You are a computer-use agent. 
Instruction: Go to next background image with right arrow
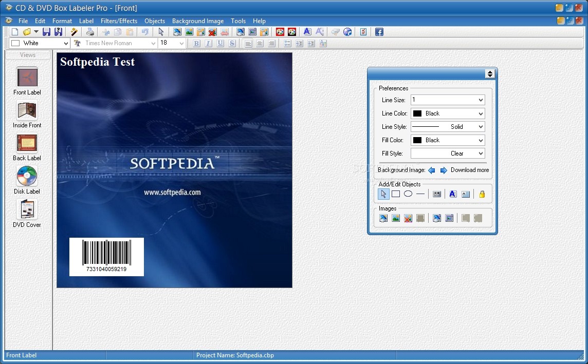pos(443,170)
